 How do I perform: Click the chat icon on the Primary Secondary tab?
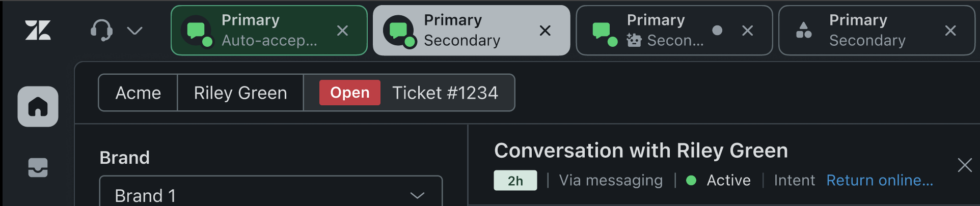click(x=399, y=31)
